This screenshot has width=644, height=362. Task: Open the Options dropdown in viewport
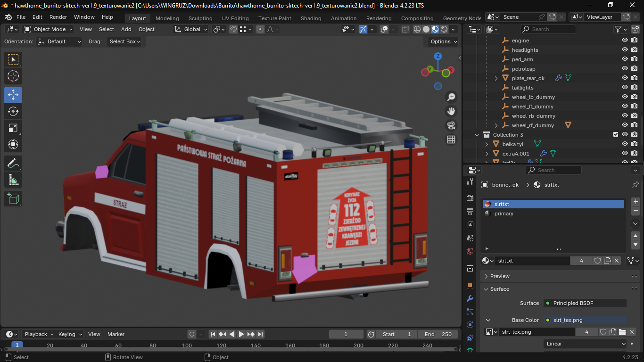pos(443,41)
